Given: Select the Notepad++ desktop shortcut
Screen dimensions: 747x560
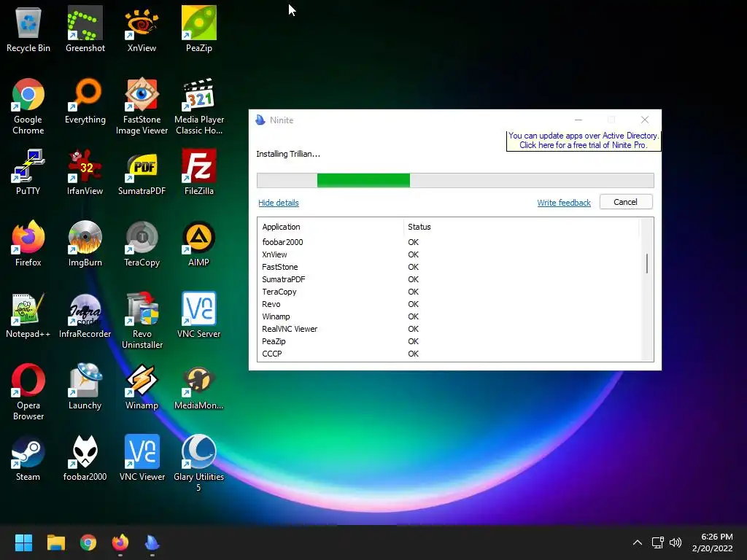Looking at the screenshot, I should (28, 315).
